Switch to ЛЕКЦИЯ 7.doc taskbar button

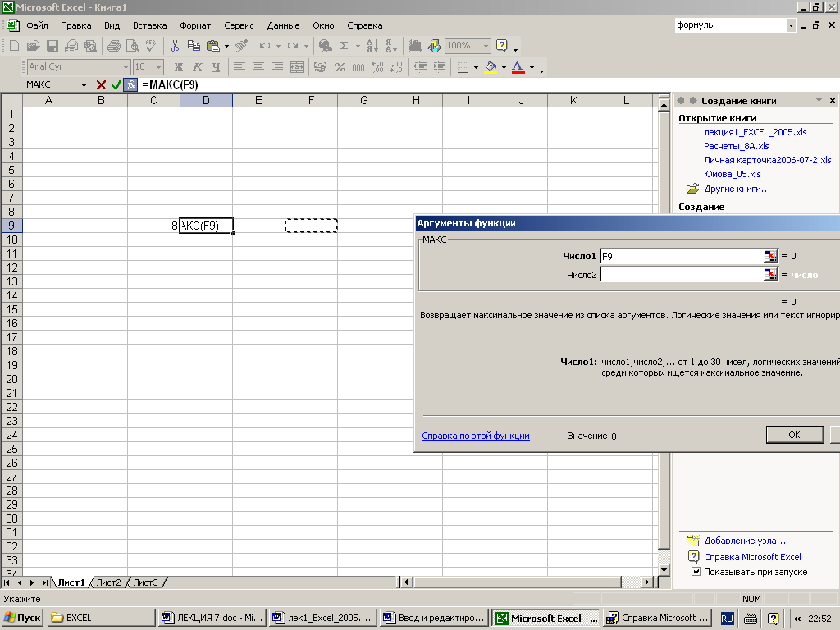[212, 618]
